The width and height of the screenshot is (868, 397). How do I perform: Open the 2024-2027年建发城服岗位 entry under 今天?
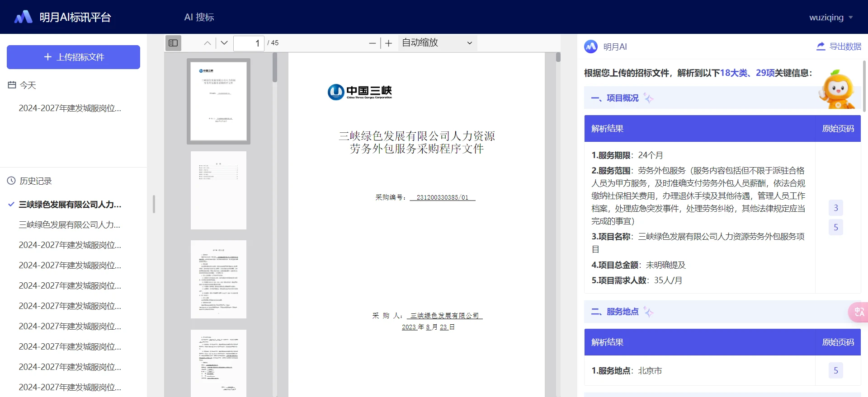[x=70, y=108]
